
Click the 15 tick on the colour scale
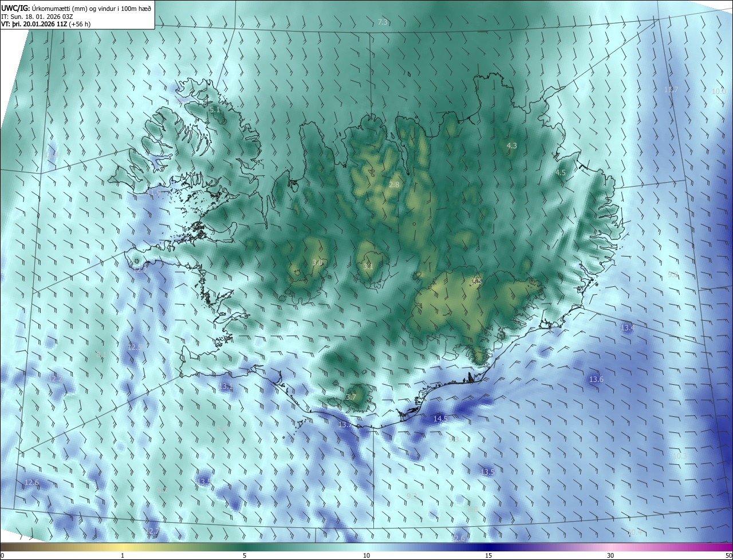click(x=488, y=555)
